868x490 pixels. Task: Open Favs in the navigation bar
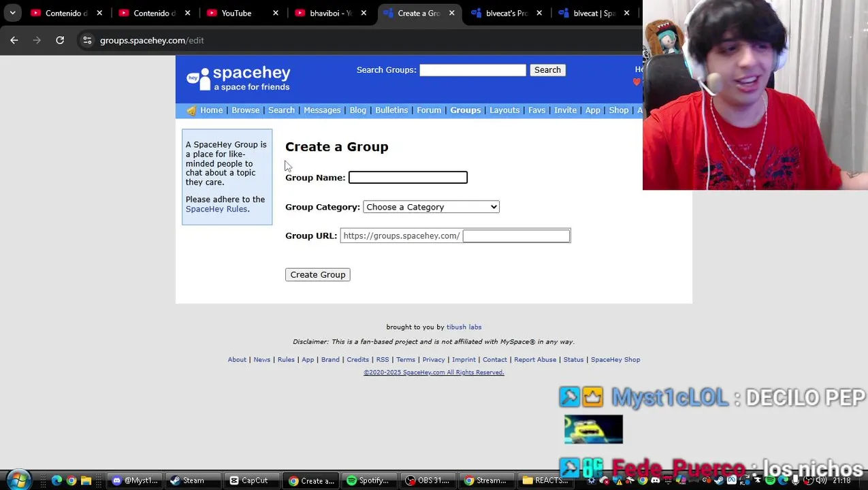pos(536,110)
